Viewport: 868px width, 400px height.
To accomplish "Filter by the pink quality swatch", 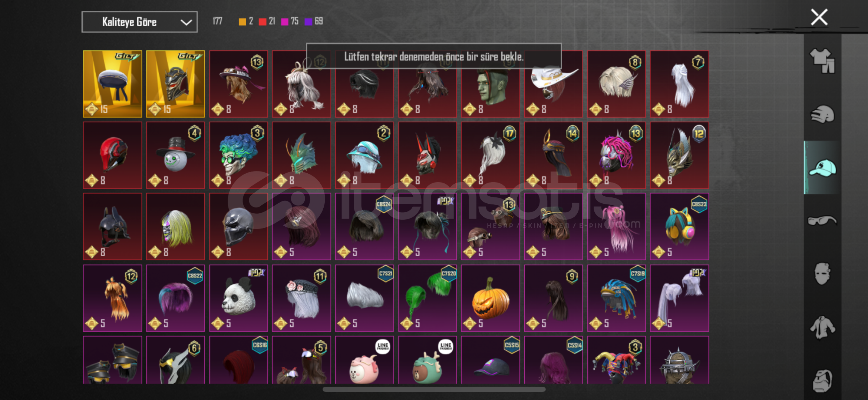I will [x=285, y=21].
